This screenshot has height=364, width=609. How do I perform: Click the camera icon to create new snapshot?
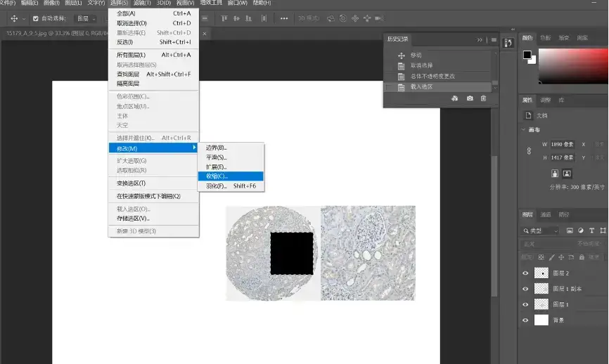pos(470,98)
